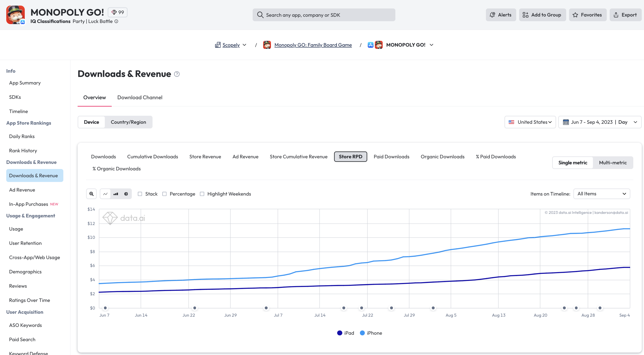Switch to Multi-metric mode
The height and width of the screenshot is (355, 644).
point(613,163)
